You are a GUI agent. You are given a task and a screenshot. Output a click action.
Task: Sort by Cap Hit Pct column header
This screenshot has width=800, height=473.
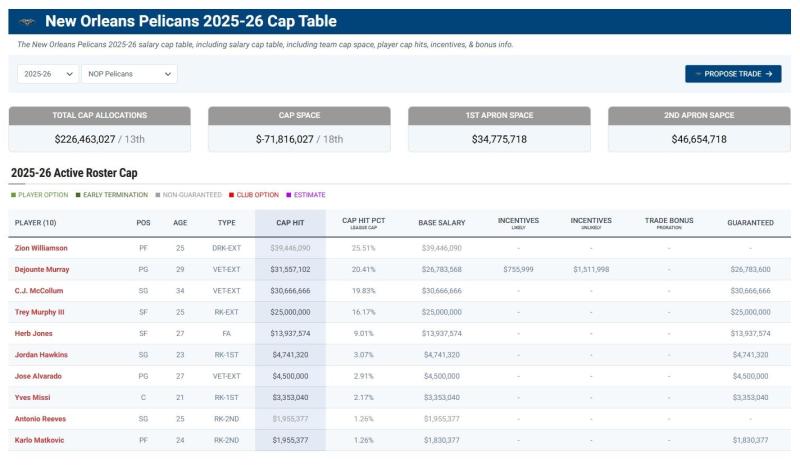tap(364, 223)
